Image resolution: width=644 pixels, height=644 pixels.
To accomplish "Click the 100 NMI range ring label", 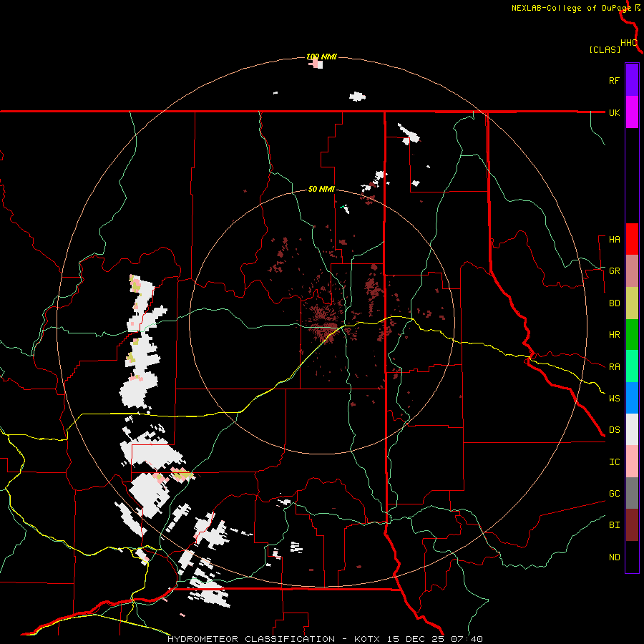I will tap(321, 57).
